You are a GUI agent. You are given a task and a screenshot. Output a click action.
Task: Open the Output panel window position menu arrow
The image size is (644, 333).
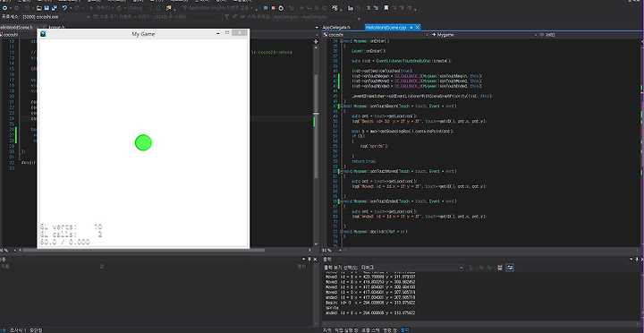pyautogui.click(x=631, y=259)
